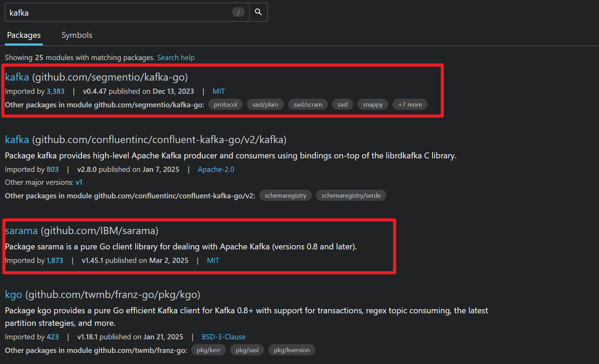The image size is (599, 364).
Task: Switch to the Symbols tab
Action: click(x=77, y=35)
